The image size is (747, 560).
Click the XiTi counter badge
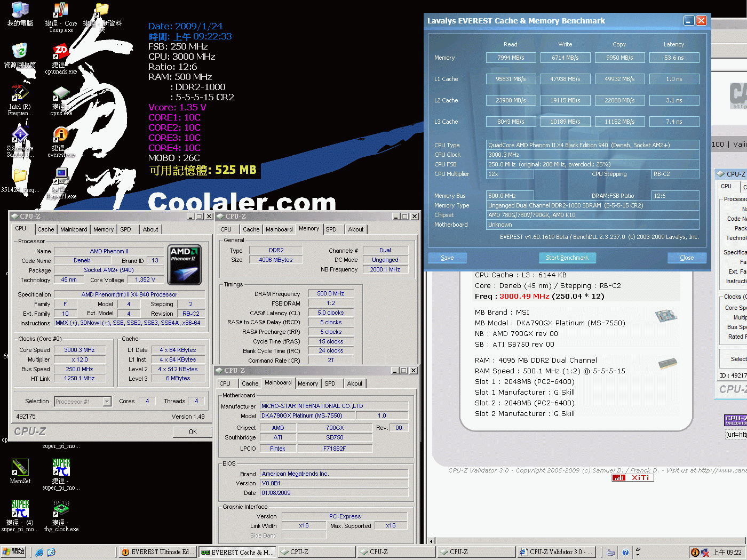pyautogui.click(x=633, y=478)
